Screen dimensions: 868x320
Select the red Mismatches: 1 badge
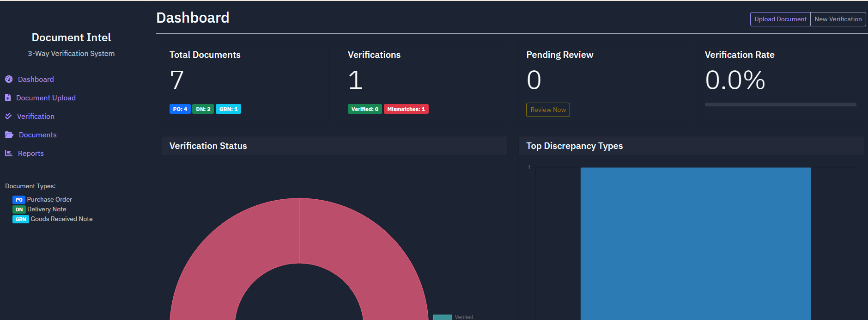pos(406,109)
